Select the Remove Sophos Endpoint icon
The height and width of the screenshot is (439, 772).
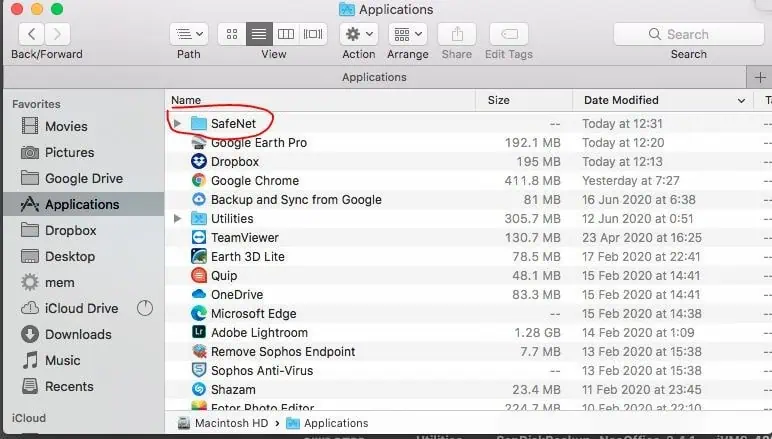click(198, 351)
